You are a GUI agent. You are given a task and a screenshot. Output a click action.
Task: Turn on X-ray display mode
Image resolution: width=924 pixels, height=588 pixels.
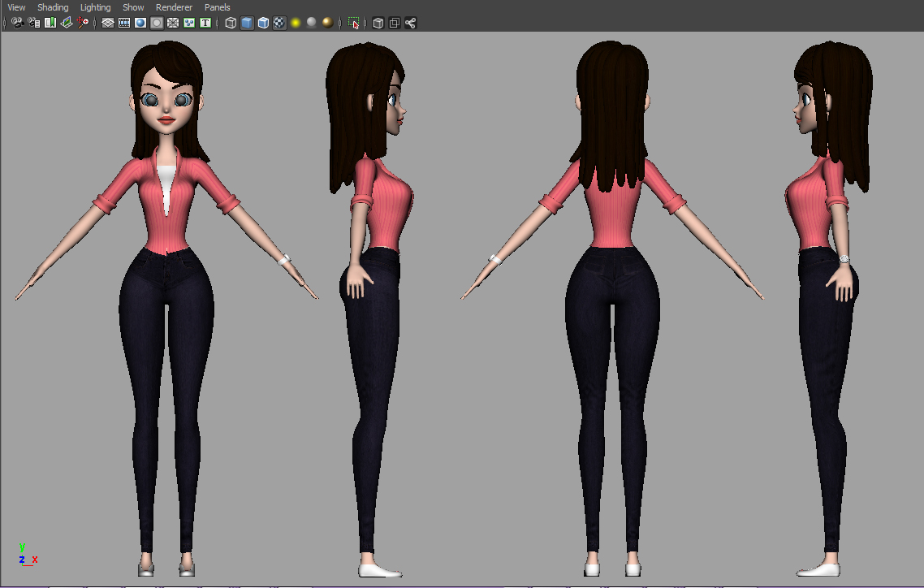(x=378, y=23)
